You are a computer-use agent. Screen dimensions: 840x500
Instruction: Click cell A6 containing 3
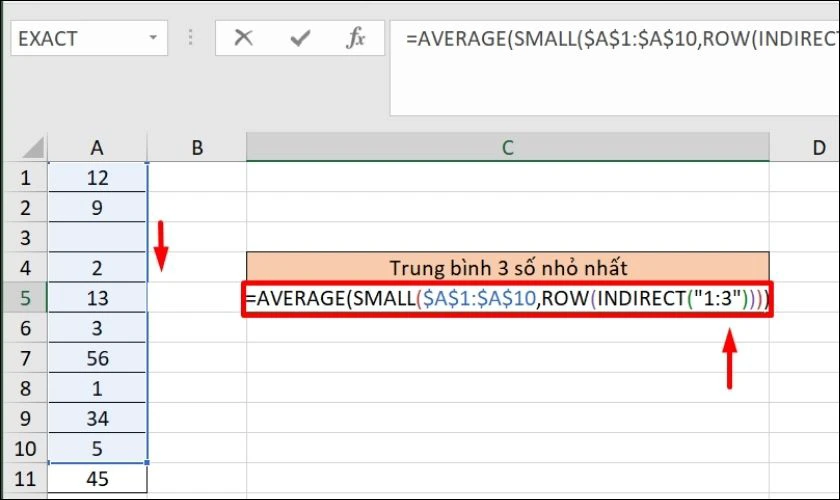point(98,328)
